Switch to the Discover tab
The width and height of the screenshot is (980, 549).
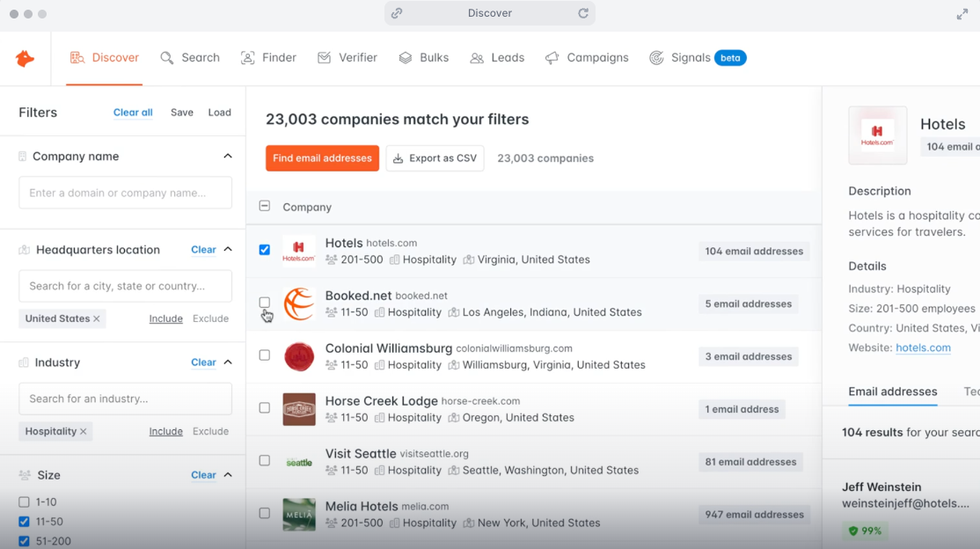(x=105, y=57)
